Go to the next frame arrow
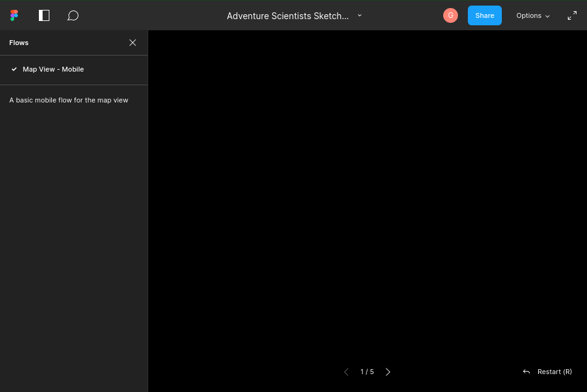Image resolution: width=587 pixels, height=392 pixels. click(x=388, y=372)
